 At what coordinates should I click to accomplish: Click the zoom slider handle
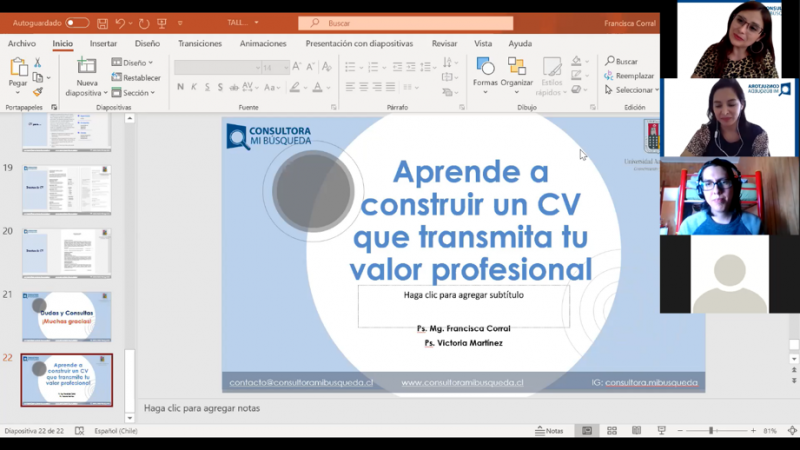point(711,431)
